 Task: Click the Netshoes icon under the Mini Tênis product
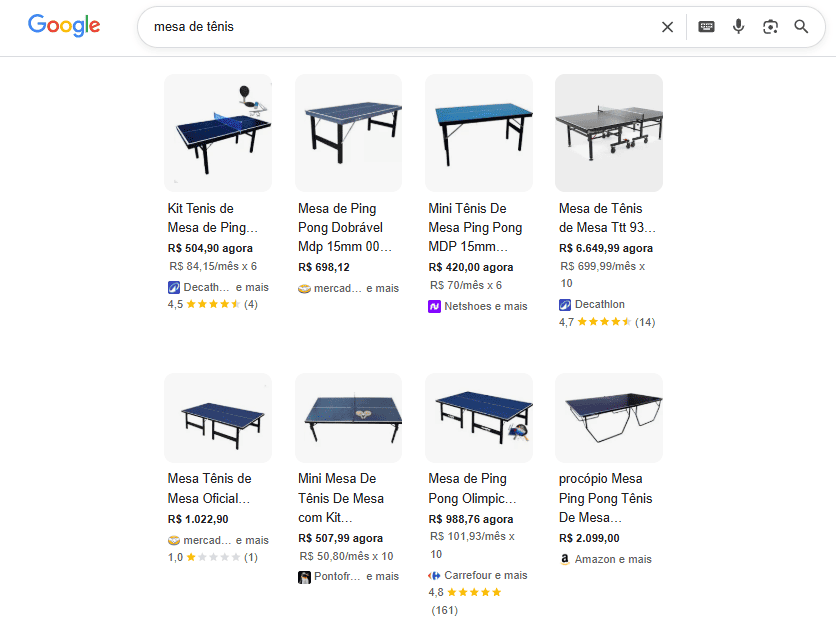pos(434,306)
